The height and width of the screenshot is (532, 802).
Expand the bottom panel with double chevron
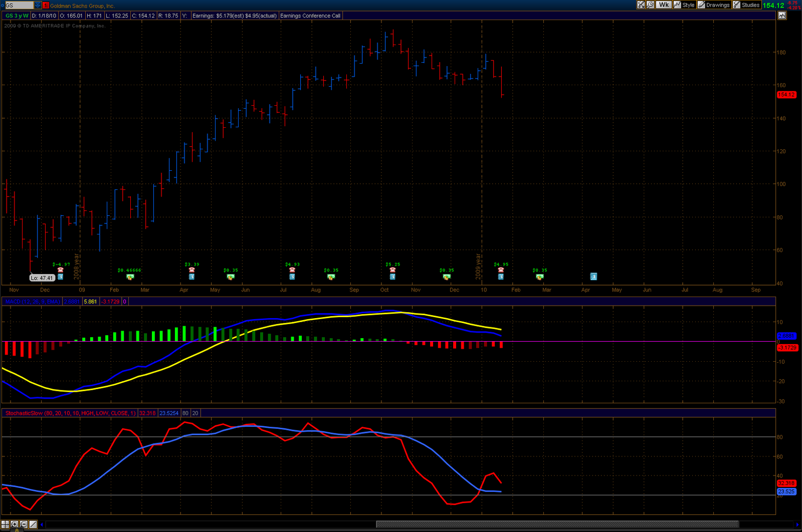(17, 530)
